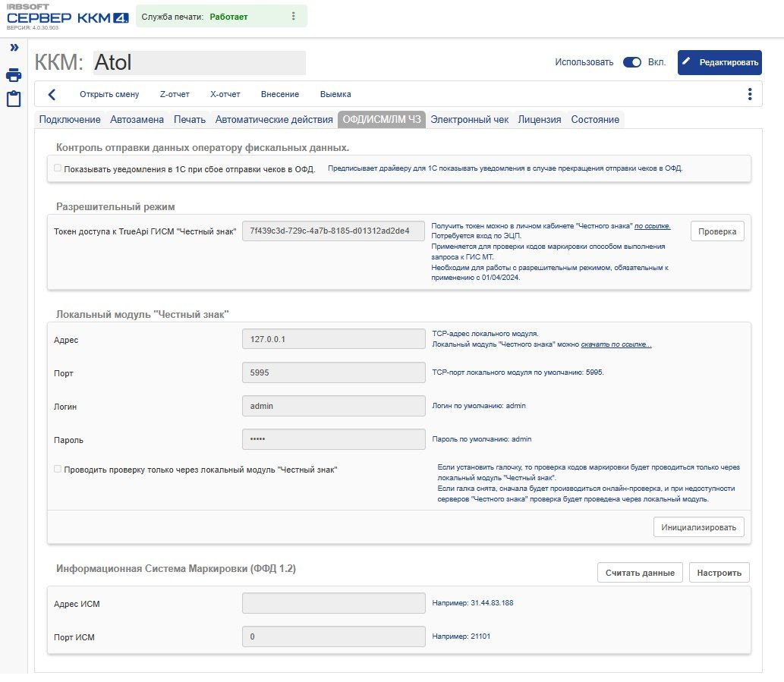
Task: Click the Адрес ИСМ field
Action: [x=333, y=603]
